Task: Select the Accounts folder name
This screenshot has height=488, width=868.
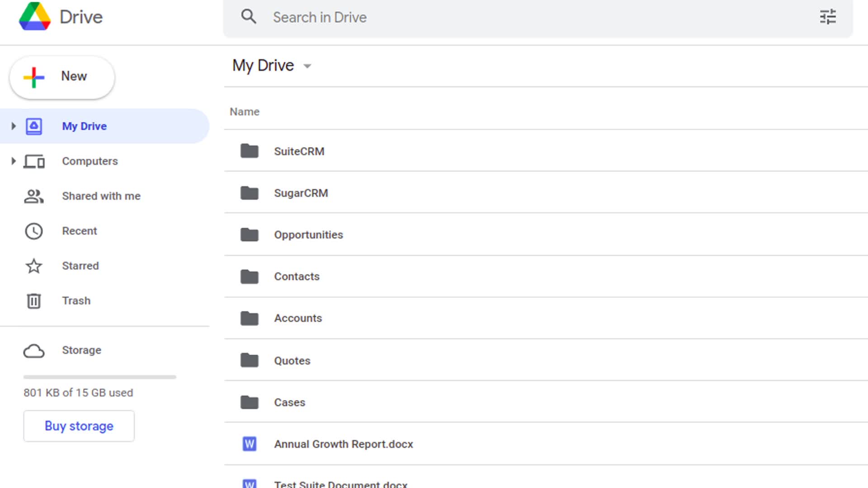Action: (298, 318)
